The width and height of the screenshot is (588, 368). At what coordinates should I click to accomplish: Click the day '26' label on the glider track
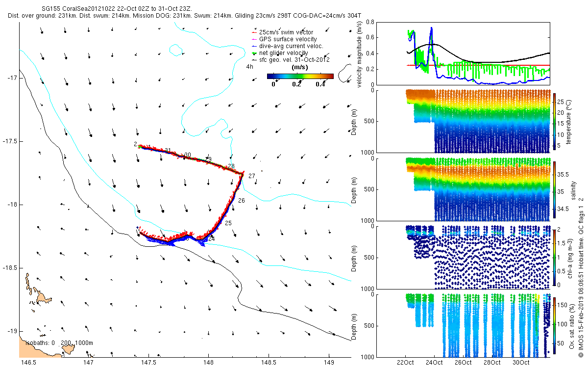(x=242, y=201)
